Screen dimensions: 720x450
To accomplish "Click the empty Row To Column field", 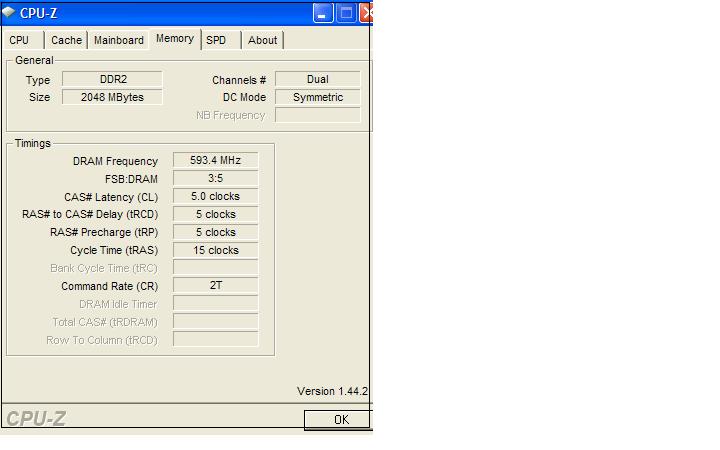I will [x=215, y=340].
